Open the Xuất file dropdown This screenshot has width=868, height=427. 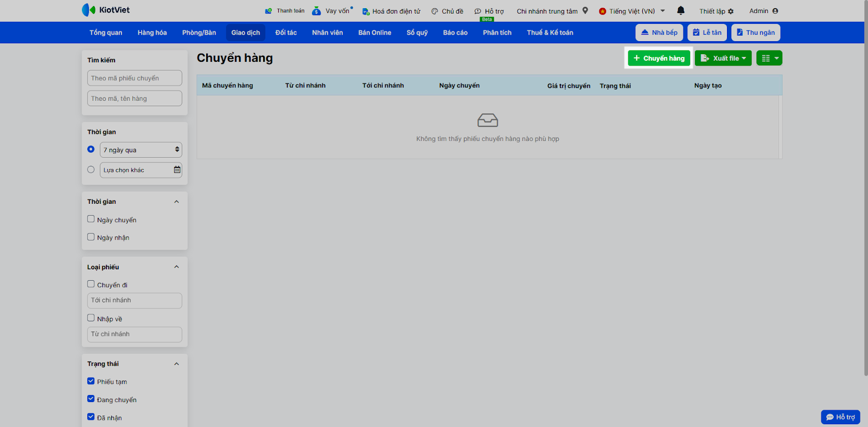coord(723,58)
